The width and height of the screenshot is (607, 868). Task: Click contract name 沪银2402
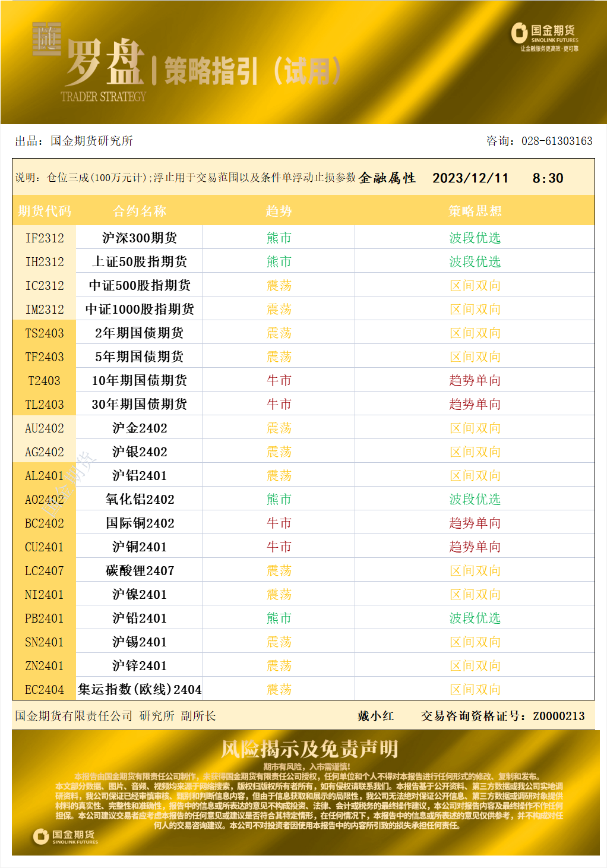pyautogui.click(x=140, y=452)
